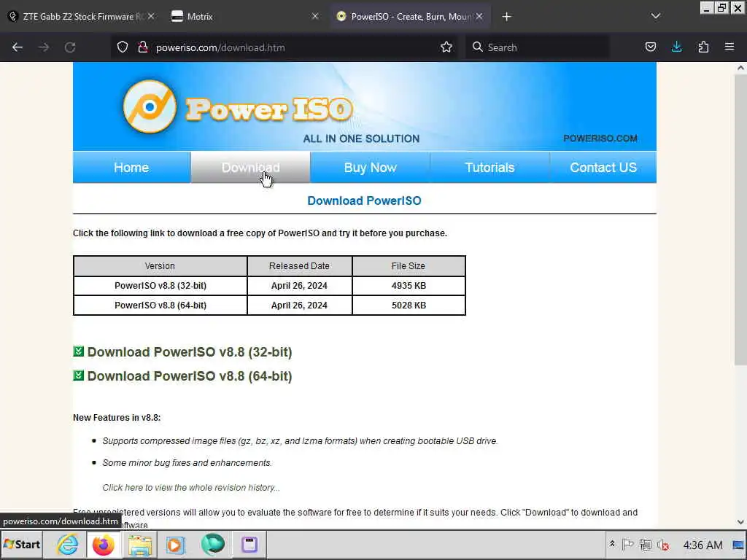Screen dimensions: 747x560
Task: Open a new tab with plus icon
Action: click(506, 17)
